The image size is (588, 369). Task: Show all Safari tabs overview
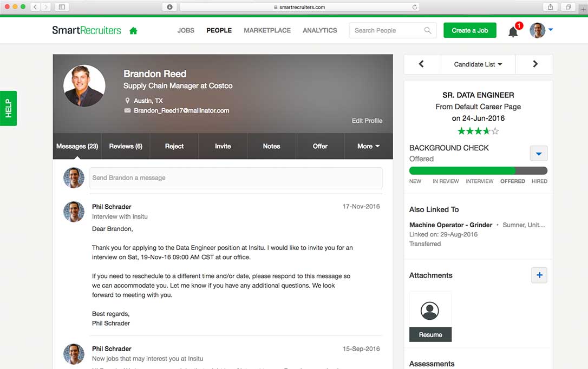click(568, 6)
